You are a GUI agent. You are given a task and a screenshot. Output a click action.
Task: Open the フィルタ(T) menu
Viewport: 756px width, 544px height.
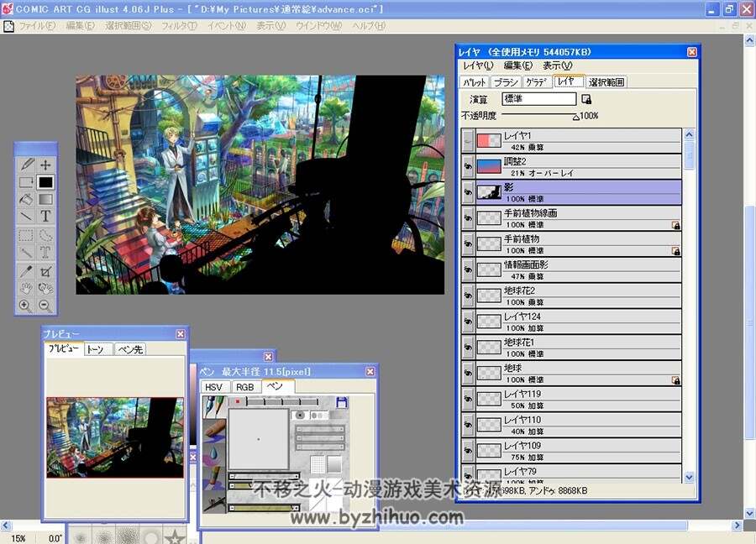179,25
